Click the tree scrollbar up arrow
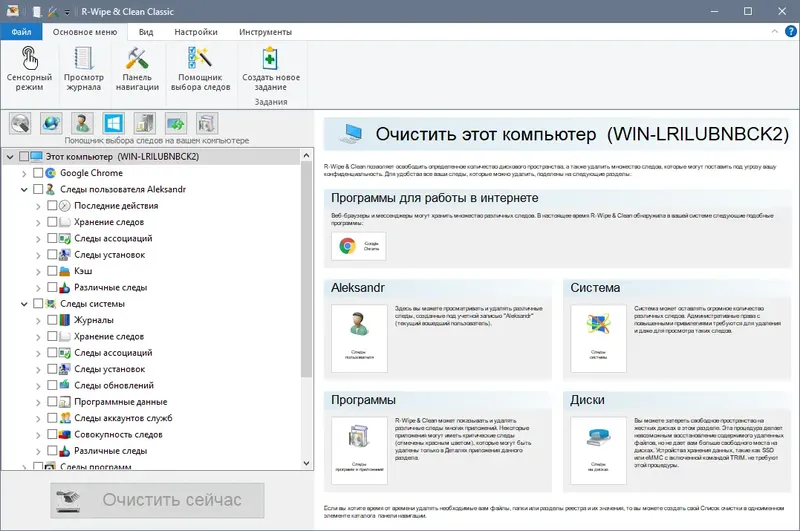This screenshot has width=800, height=531. pos(306,155)
